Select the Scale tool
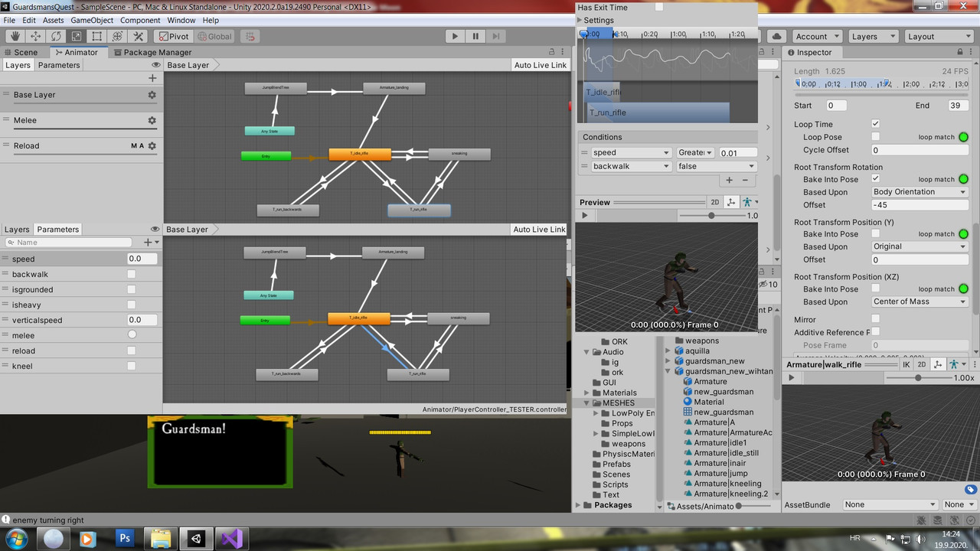The height and width of the screenshot is (551, 980). (77, 36)
